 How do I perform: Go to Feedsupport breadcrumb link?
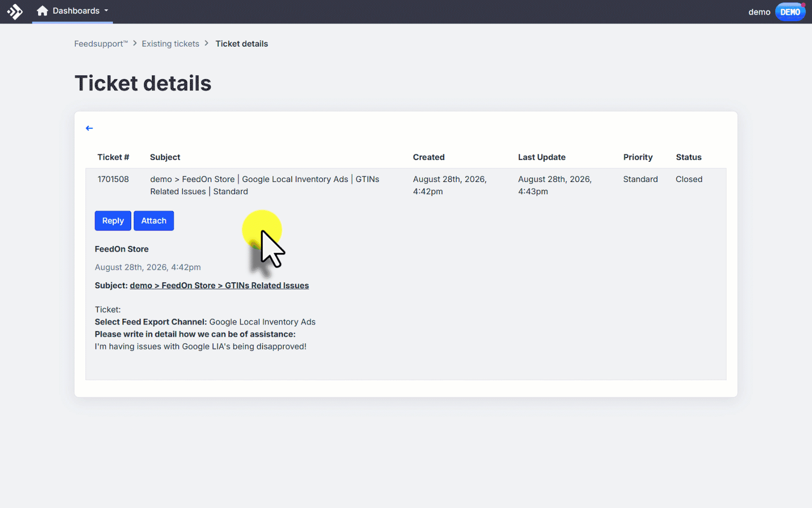pyautogui.click(x=101, y=44)
